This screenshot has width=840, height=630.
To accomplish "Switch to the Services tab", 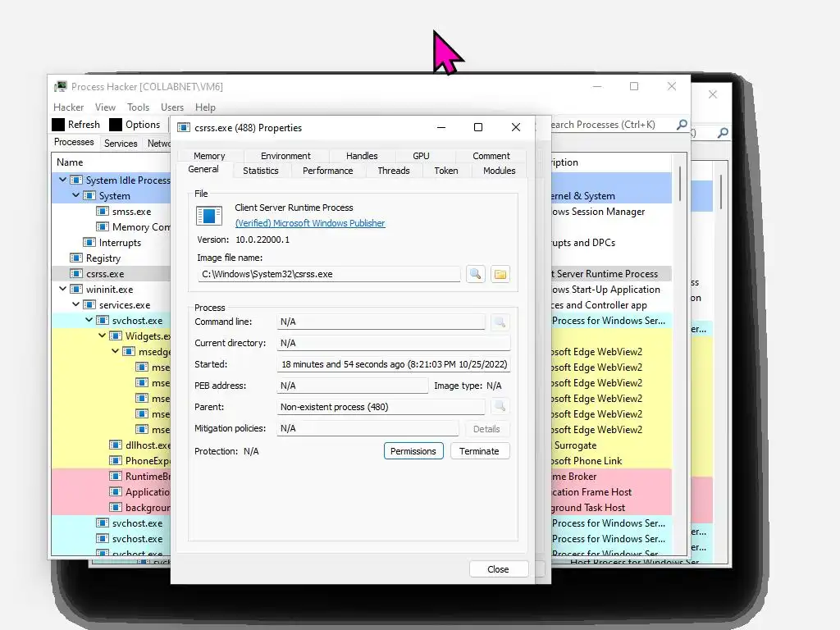I will pyautogui.click(x=121, y=143).
